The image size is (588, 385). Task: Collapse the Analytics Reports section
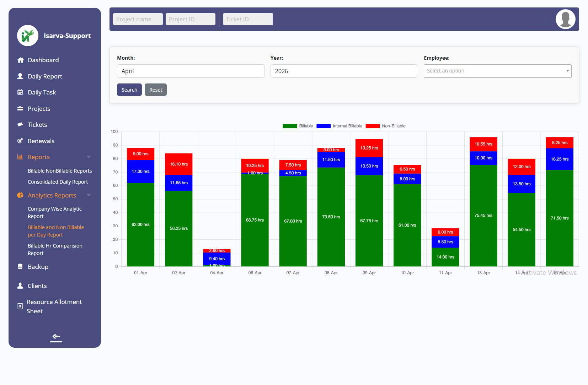89,195
